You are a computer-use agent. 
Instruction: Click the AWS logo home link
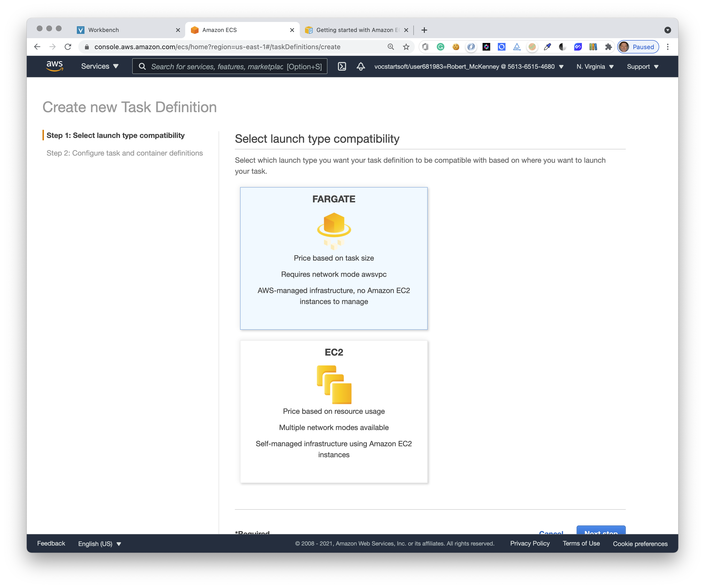(x=55, y=66)
